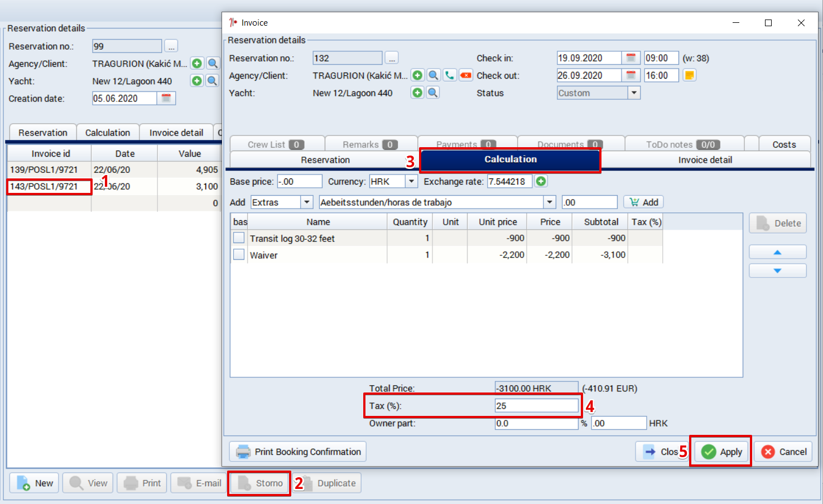
Task: Select Invoice detail tab in back window
Action: click(x=176, y=133)
